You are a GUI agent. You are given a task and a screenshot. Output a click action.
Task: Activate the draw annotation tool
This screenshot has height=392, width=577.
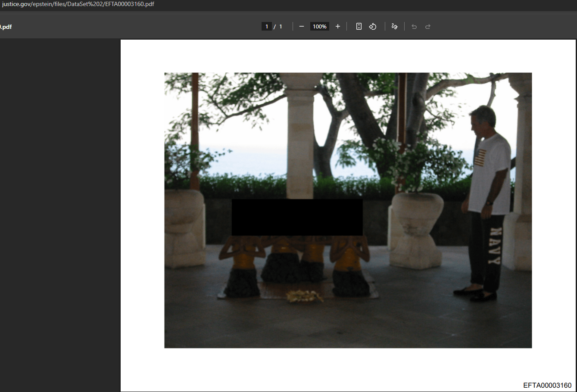point(394,27)
